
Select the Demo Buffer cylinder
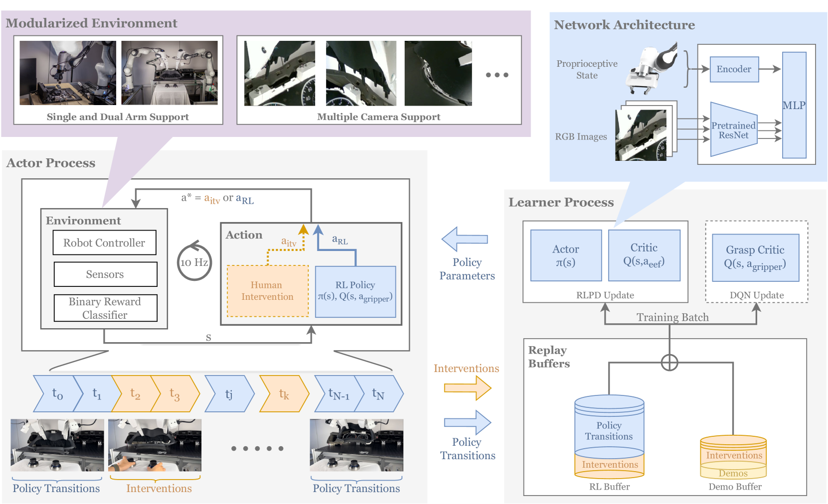[x=733, y=457]
